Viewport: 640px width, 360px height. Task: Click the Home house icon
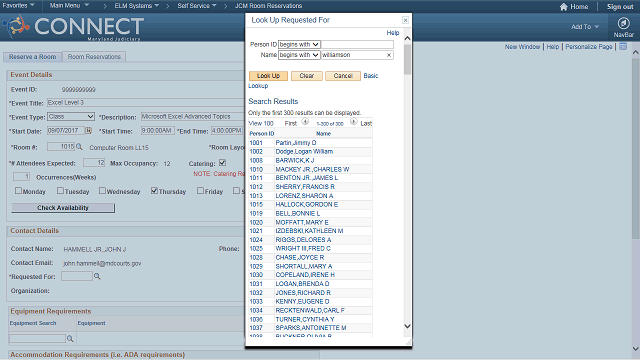pos(564,7)
